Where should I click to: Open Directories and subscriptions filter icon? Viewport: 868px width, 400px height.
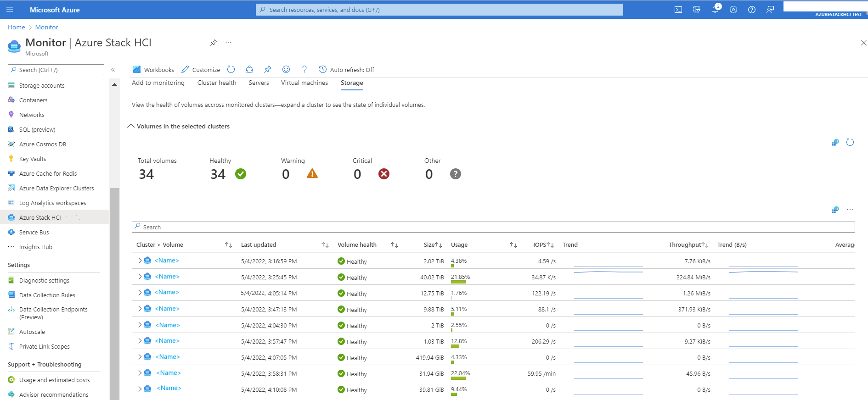point(697,10)
